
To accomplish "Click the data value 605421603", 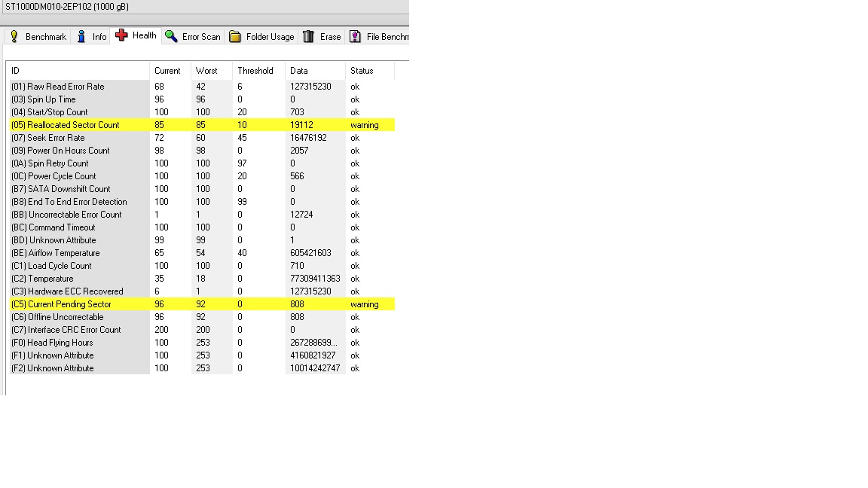I will click(x=310, y=253).
